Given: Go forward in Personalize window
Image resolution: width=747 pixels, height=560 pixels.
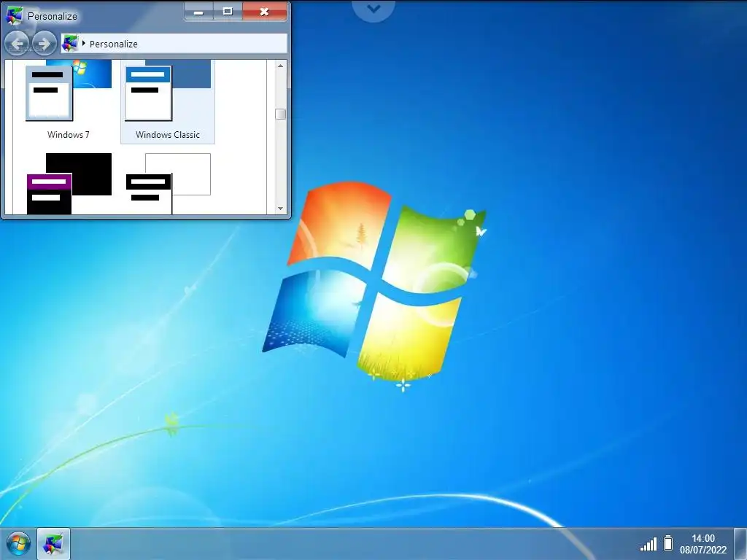Looking at the screenshot, I should [x=44, y=44].
